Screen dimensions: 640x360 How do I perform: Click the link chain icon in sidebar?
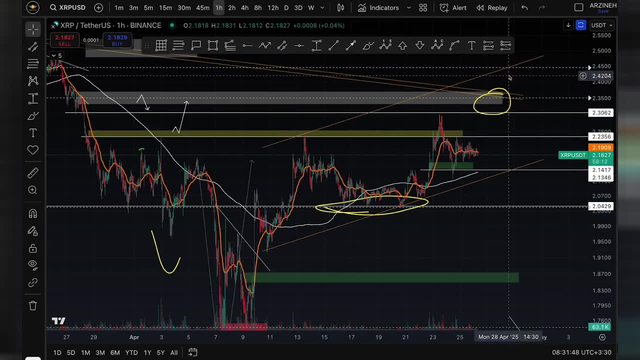point(33,282)
